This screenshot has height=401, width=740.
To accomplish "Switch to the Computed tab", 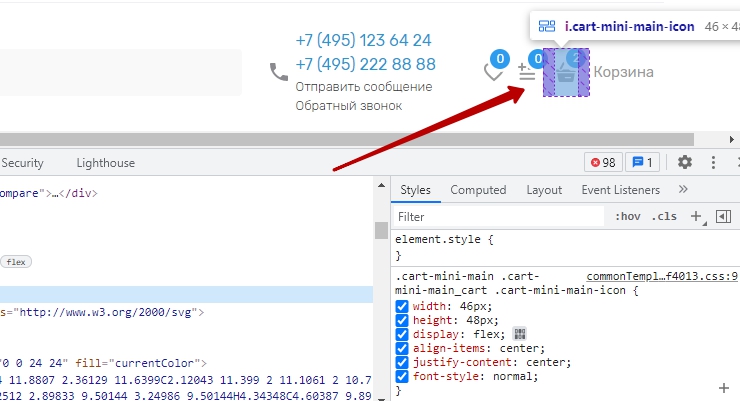I will click(x=478, y=190).
